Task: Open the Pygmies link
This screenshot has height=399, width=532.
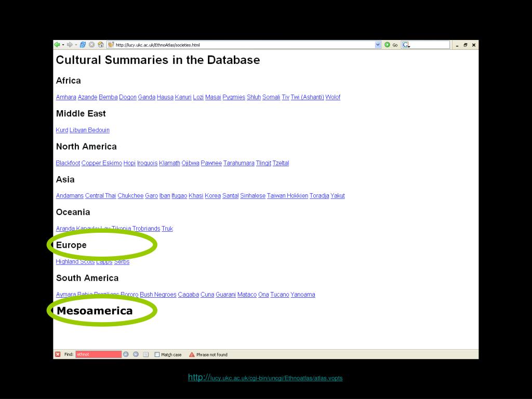Action: click(234, 97)
